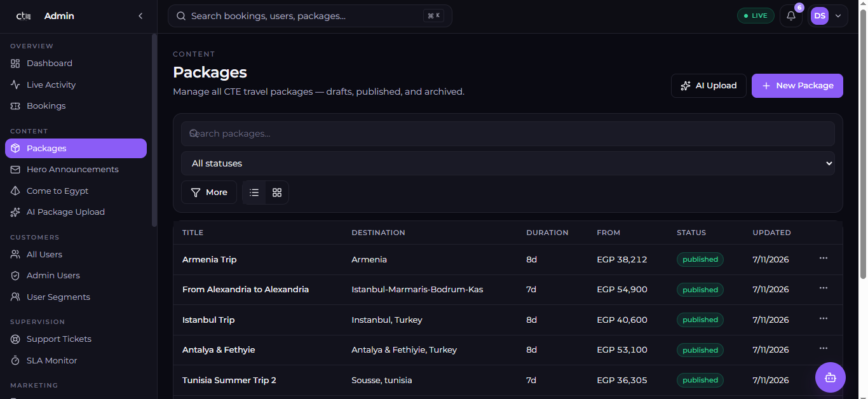868x399 pixels.
Task: Click the LIVE status badge
Action: (x=756, y=16)
